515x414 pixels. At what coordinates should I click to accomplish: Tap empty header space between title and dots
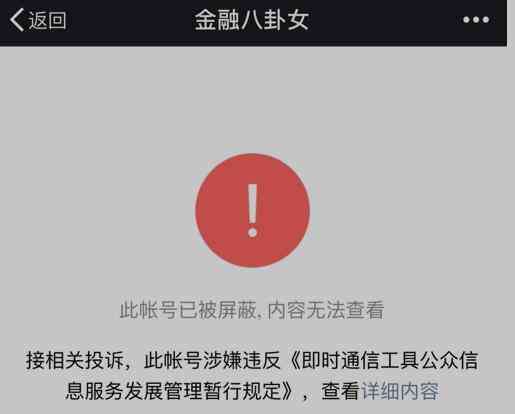[385, 21]
